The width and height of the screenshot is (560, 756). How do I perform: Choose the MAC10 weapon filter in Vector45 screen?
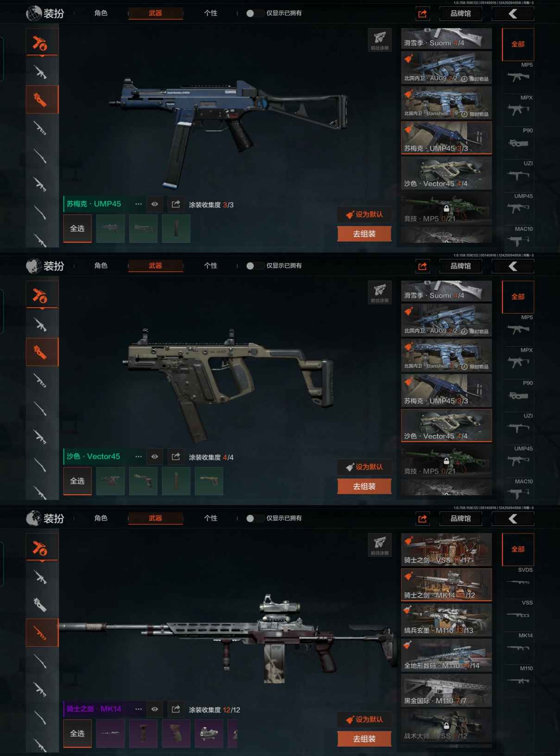coord(518,493)
